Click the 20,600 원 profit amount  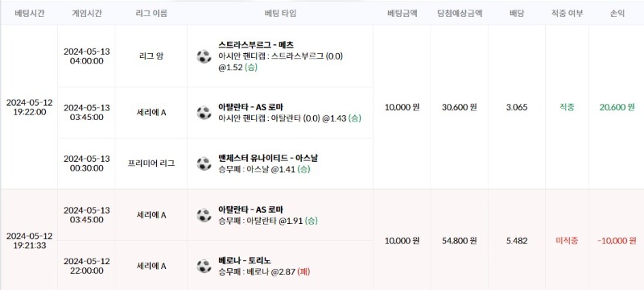click(x=617, y=108)
